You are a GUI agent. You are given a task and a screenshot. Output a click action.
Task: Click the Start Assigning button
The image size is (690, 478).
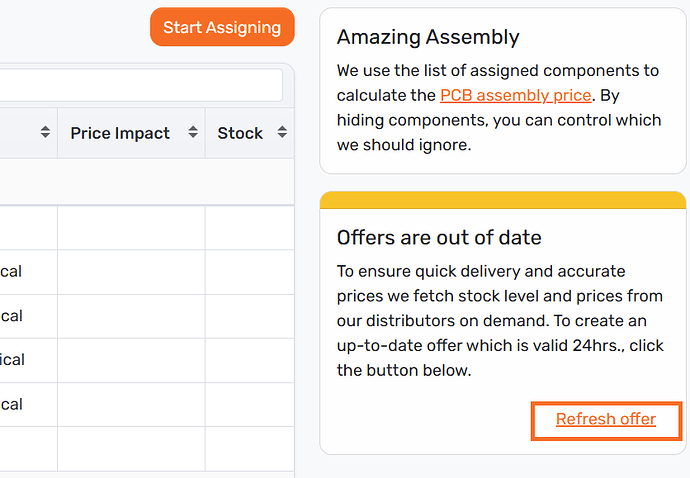(x=222, y=28)
